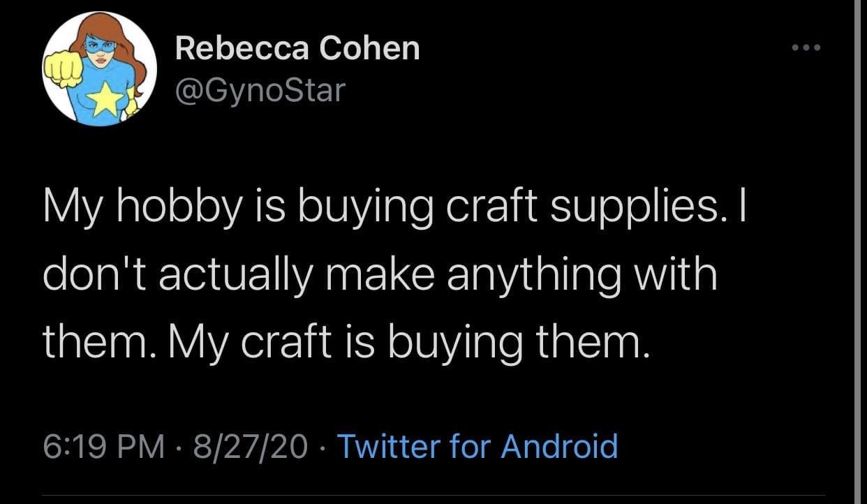Click the yellow star on the avatar
This screenshot has width=867, height=504.
[x=103, y=101]
